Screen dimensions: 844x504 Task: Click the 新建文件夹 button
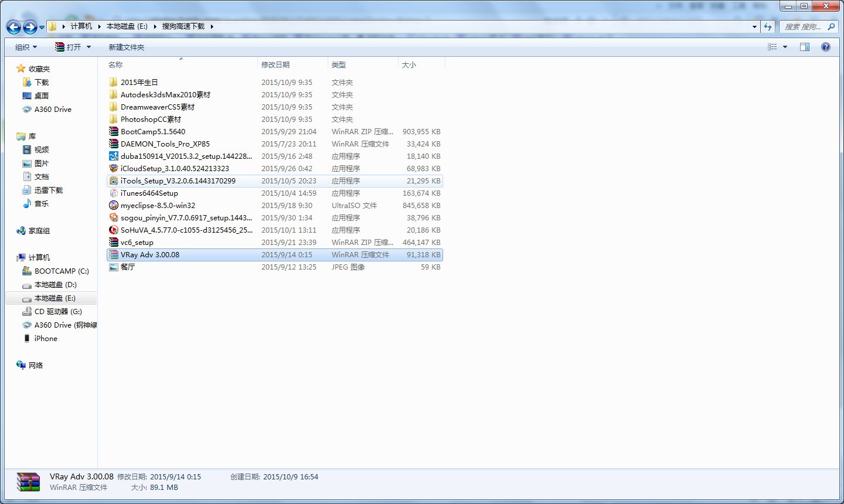(127, 47)
